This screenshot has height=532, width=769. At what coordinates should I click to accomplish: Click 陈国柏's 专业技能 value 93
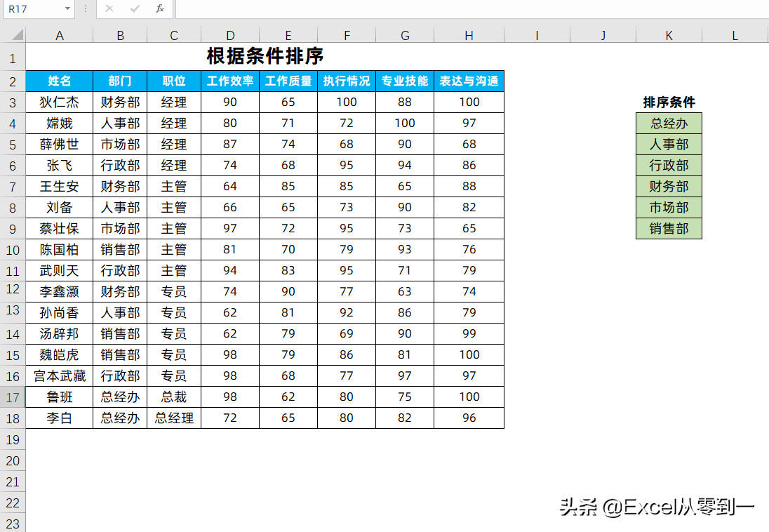(x=405, y=250)
